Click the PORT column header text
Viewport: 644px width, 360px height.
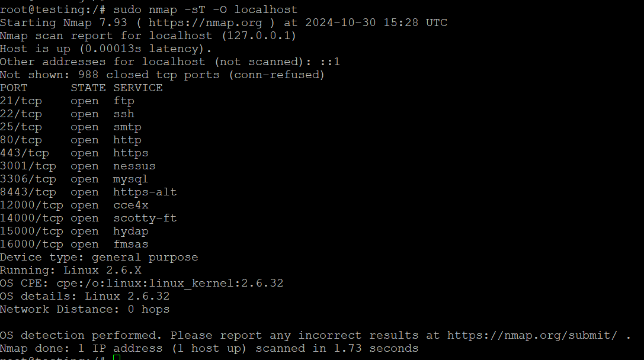point(14,88)
